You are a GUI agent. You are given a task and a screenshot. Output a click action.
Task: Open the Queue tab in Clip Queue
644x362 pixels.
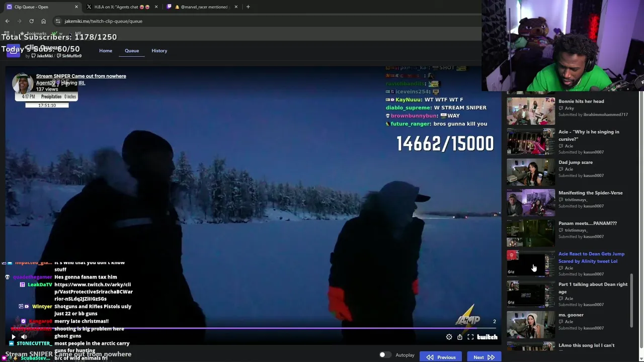tap(132, 51)
